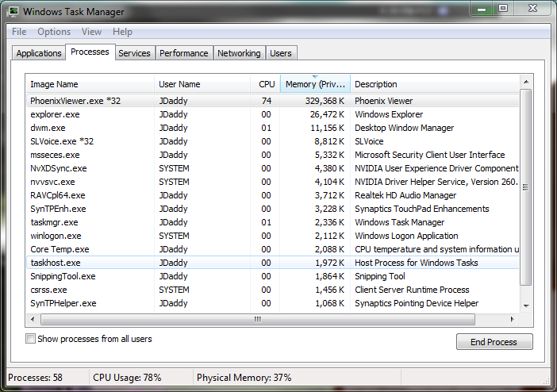Enable Show processes from all users

tap(31, 339)
